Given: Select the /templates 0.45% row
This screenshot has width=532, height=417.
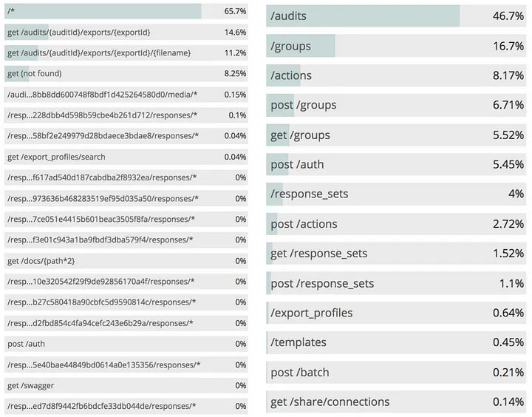Looking at the screenshot, I should coord(396,342).
